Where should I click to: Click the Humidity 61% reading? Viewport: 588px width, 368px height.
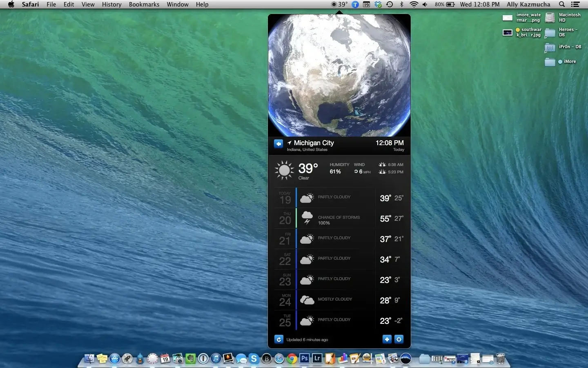tap(339, 168)
